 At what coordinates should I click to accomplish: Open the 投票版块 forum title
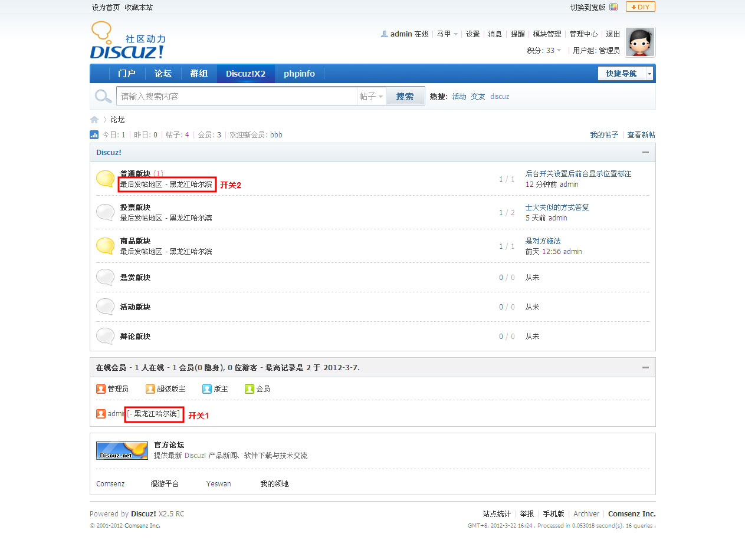tap(135, 207)
